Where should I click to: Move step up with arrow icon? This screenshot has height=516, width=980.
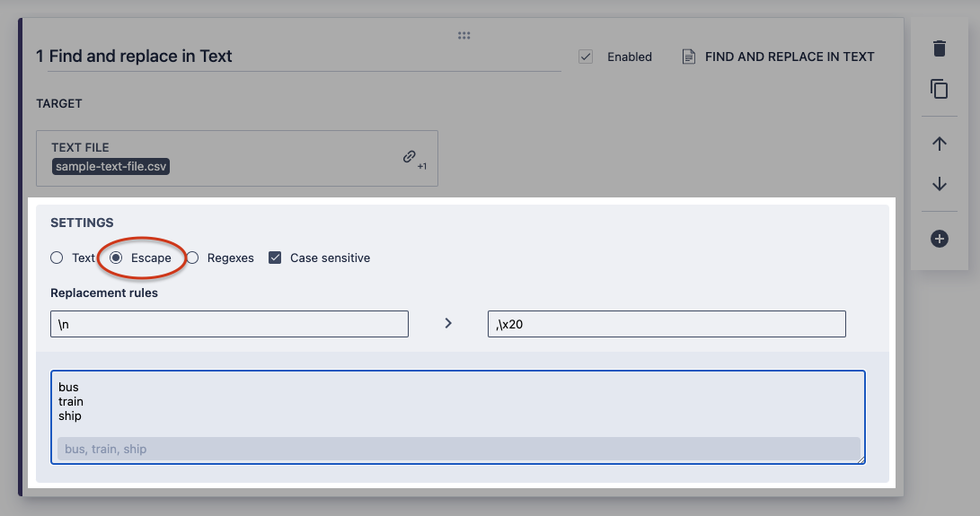coord(940,144)
